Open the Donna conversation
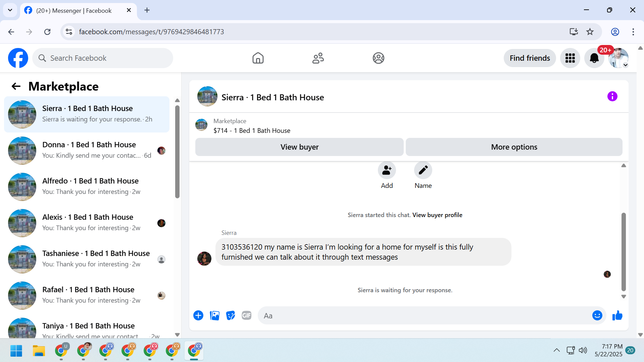 point(87,151)
